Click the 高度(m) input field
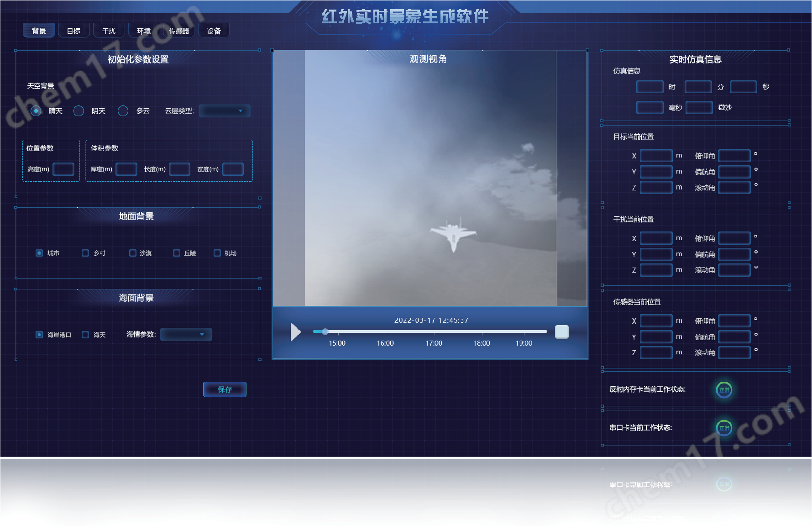812x526 pixels. tap(63, 169)
